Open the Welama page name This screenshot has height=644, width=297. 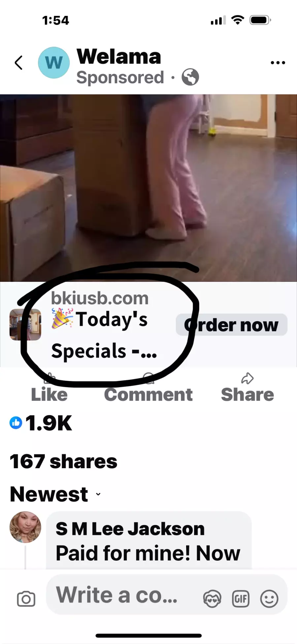point(119,56)
